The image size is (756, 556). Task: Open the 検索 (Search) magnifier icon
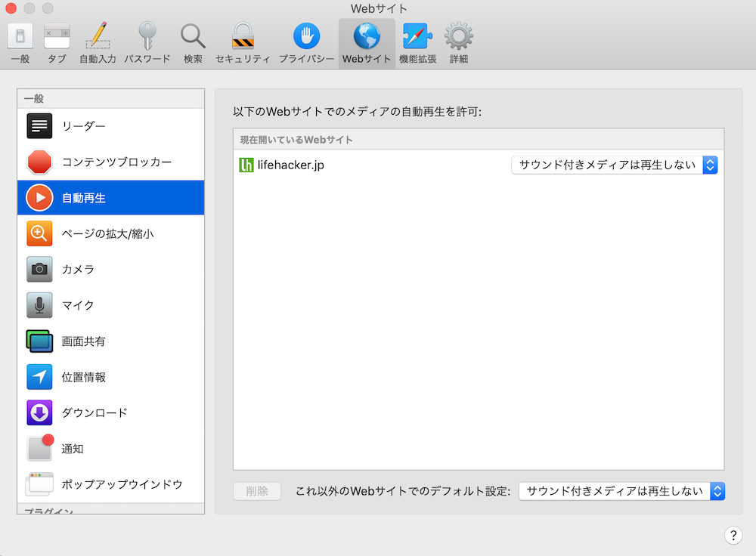click(193, 36)
